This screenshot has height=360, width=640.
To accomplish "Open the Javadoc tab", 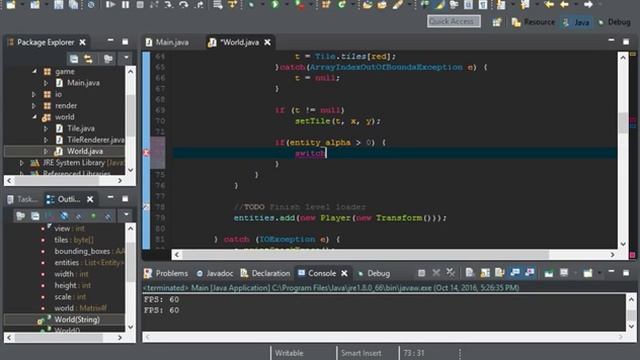I will click(215, 273).
